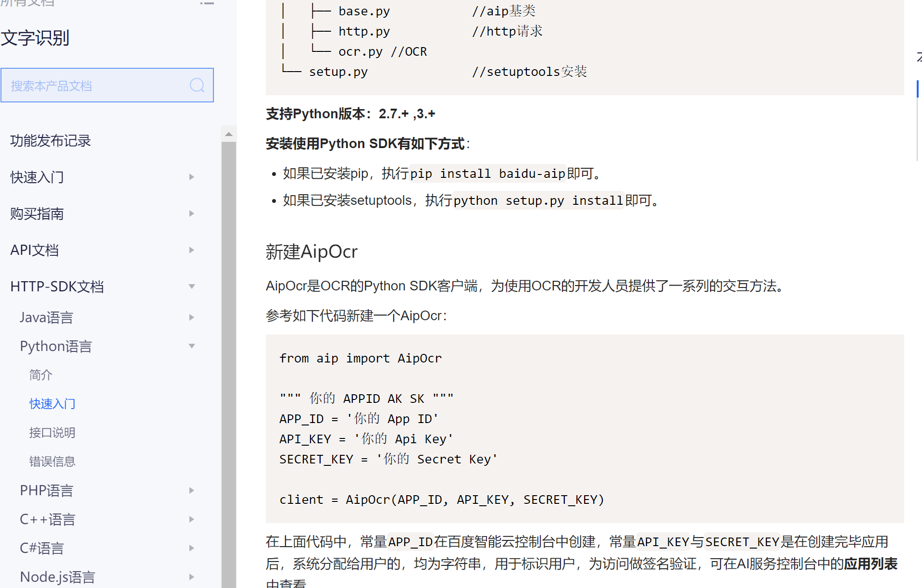This screenshot has height=588, width=922.
Task: Click the search magnifier icon
Action: tap(197, 85)
